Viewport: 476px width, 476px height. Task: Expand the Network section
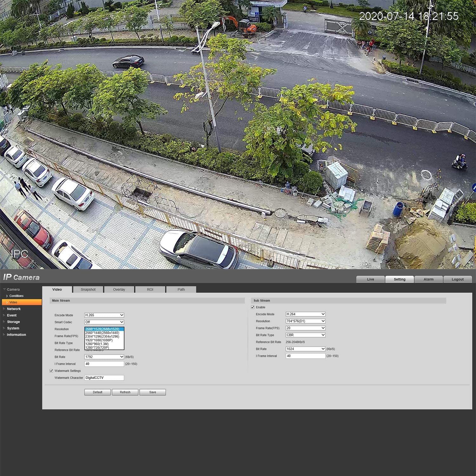[14, 309]
